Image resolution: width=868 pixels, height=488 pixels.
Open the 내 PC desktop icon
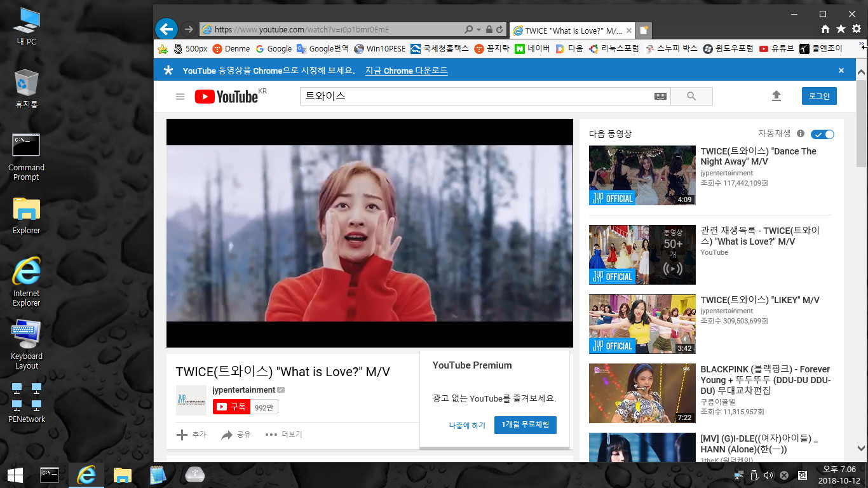coord(26,27)
